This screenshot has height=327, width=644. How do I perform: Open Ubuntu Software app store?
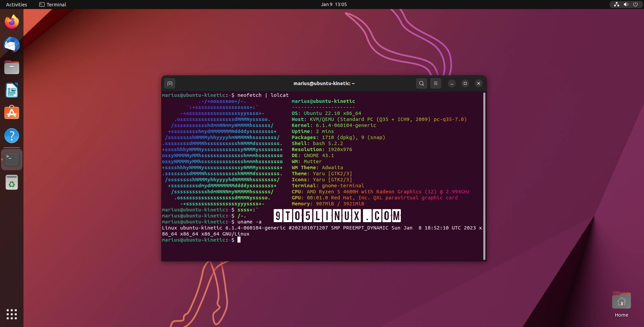coord(12,113)
